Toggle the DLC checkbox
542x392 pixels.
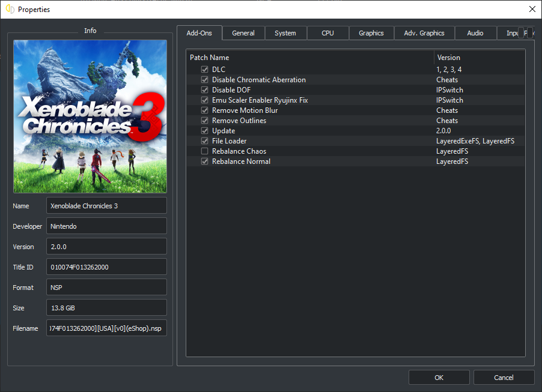point(205,70)
